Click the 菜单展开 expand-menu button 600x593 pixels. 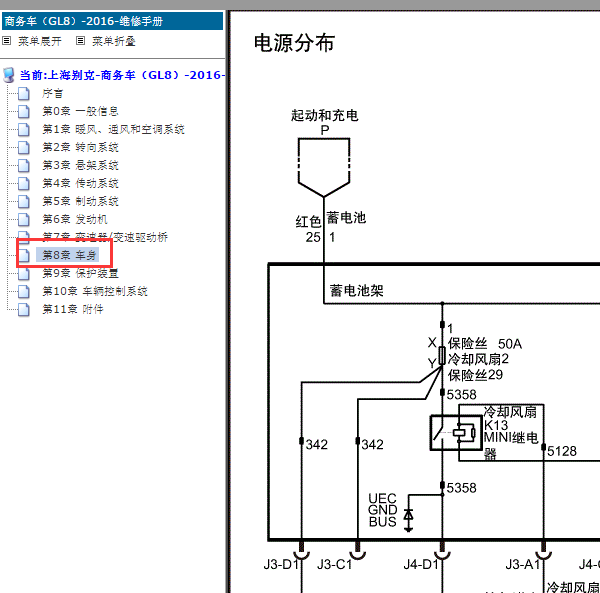[x=40, y=41]
